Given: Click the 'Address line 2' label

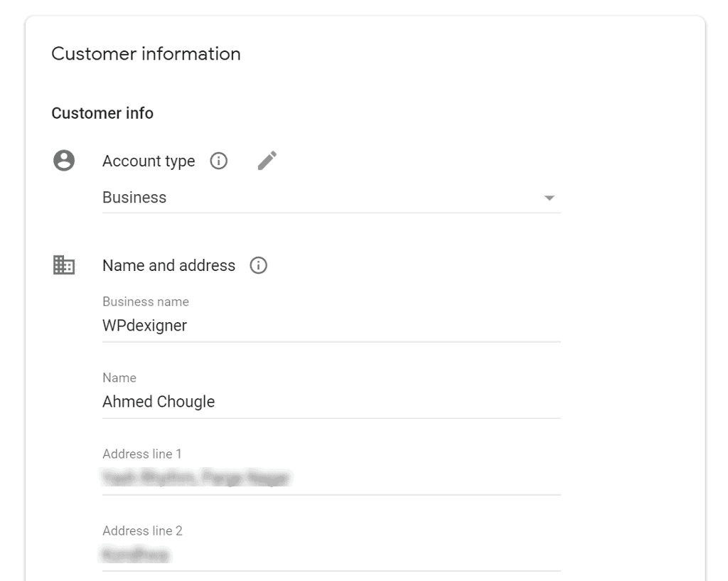Looking at the screenshot, I should 142,531.
